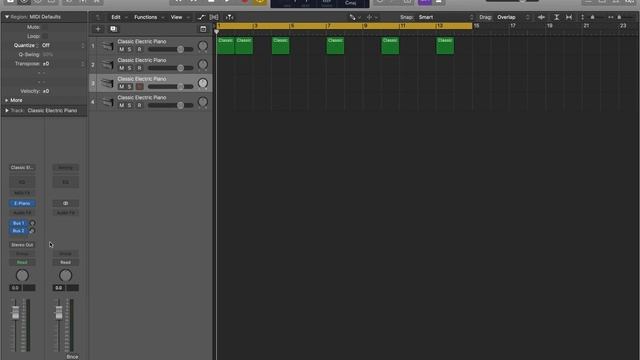Click the E-Piano instrument slot
640x360 pixels.
click(22, 203)
